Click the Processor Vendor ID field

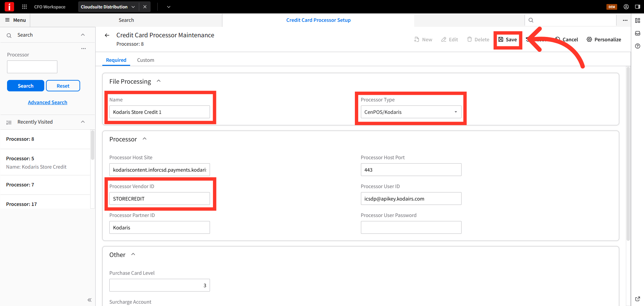tap(160, 199)
